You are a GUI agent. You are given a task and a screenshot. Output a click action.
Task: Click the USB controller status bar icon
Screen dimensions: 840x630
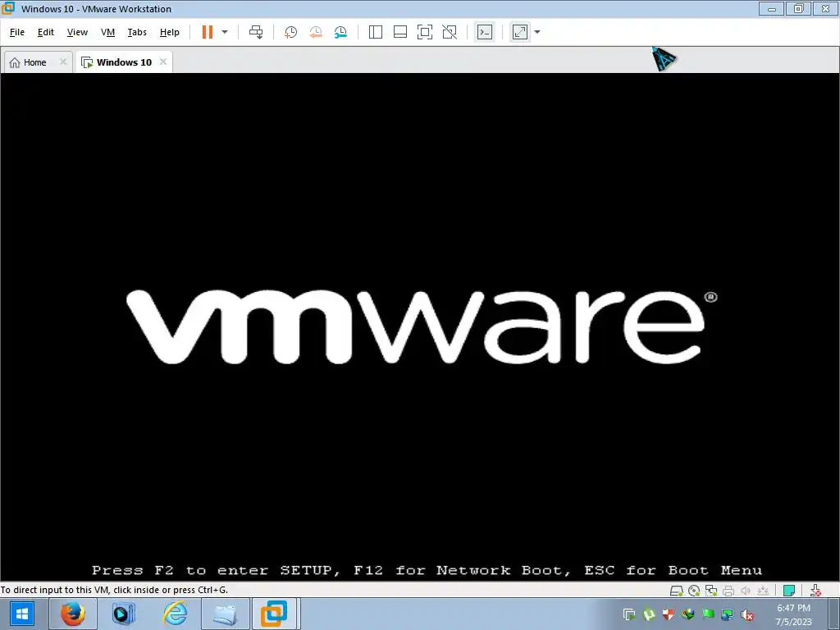(x=763, y=591)
